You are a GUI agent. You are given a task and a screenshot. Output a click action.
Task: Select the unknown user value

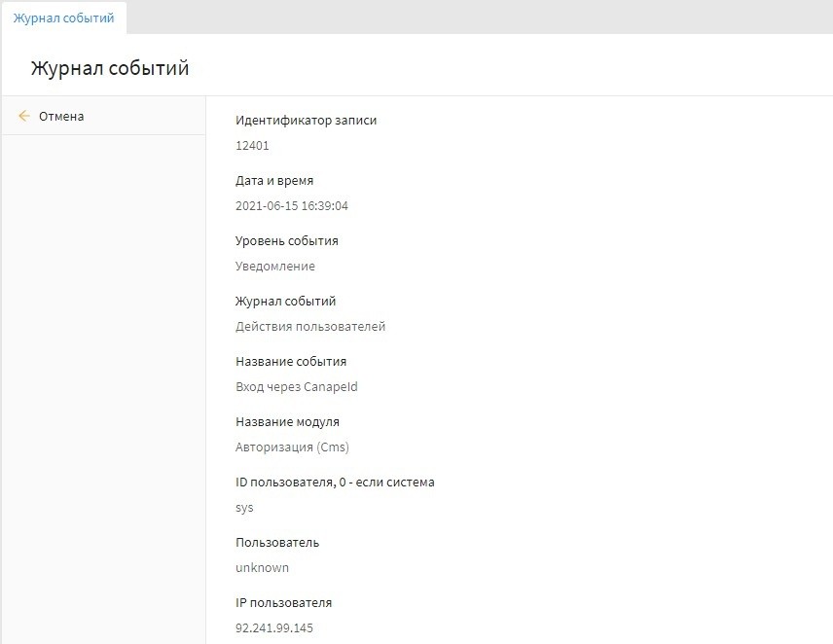[x=262, y=568]
